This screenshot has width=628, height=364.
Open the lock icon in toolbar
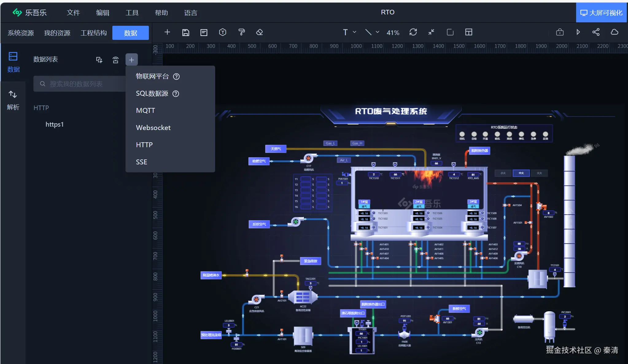point(560,32)
